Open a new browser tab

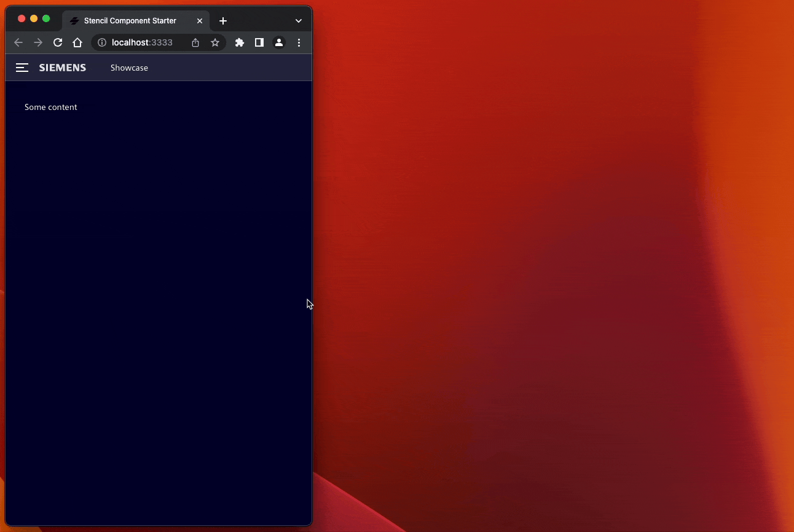pos(222,20)
